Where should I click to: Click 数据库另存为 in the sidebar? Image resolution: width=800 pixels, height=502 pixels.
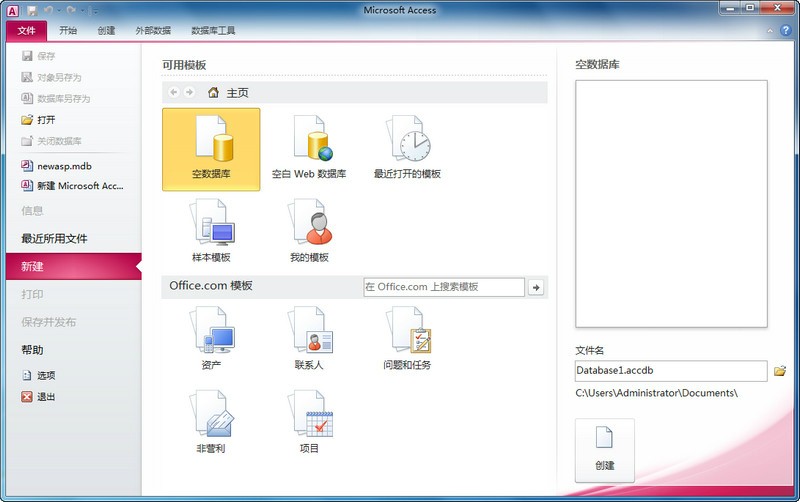coord(56,98)
